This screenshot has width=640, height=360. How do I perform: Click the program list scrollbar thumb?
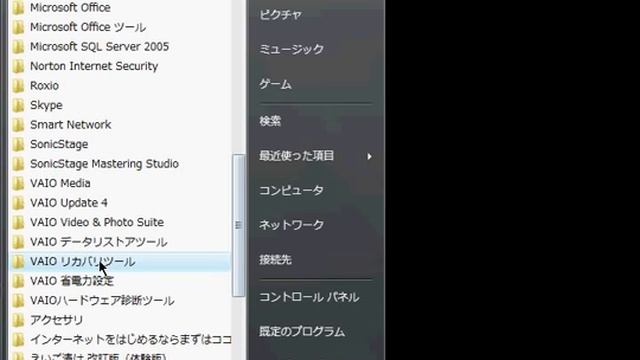point(238,225)
